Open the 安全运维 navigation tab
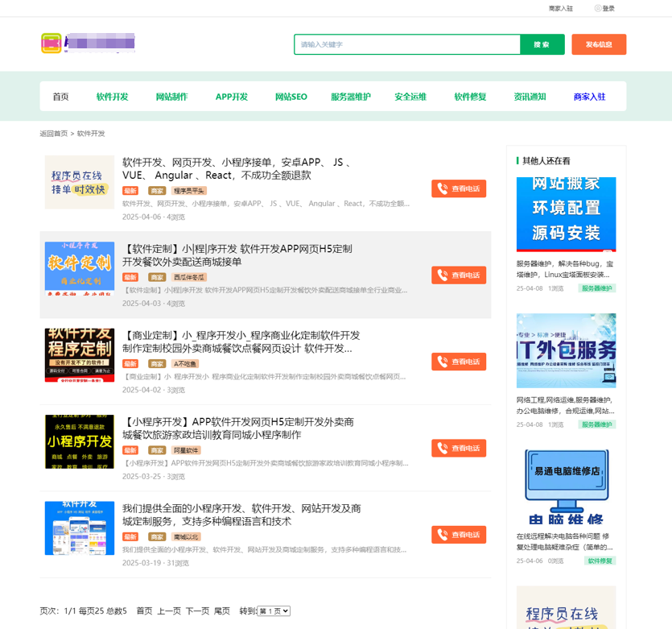672x629 pixels. click(x=410, y=97)
